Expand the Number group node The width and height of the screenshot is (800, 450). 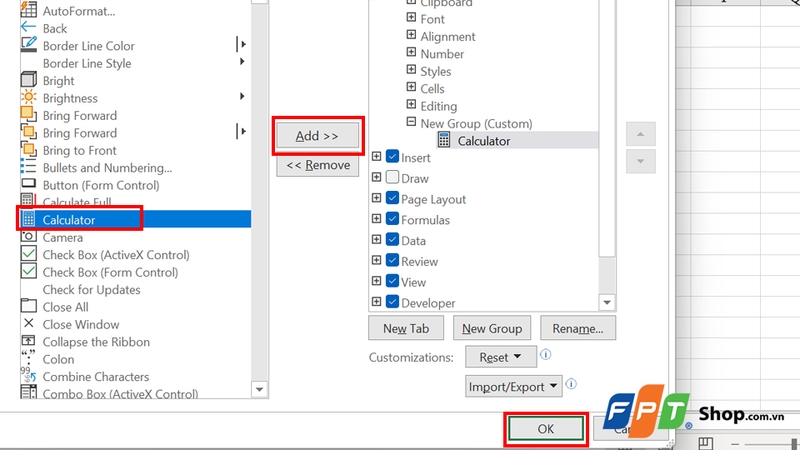point(411,52)
